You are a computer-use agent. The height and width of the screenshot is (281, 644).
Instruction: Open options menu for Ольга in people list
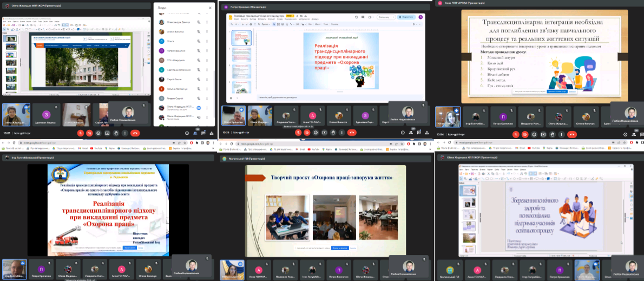point(207,41)
